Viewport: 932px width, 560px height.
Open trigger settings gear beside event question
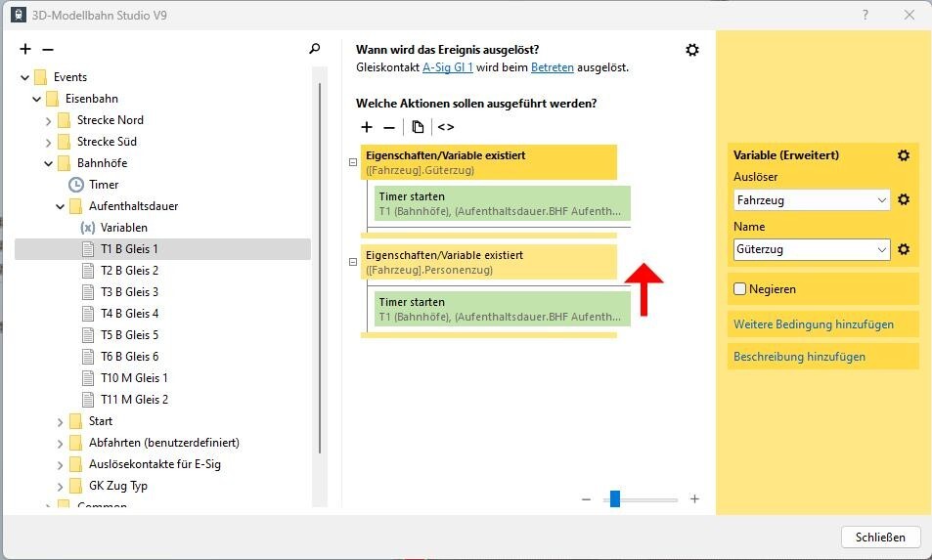[691, 50]
